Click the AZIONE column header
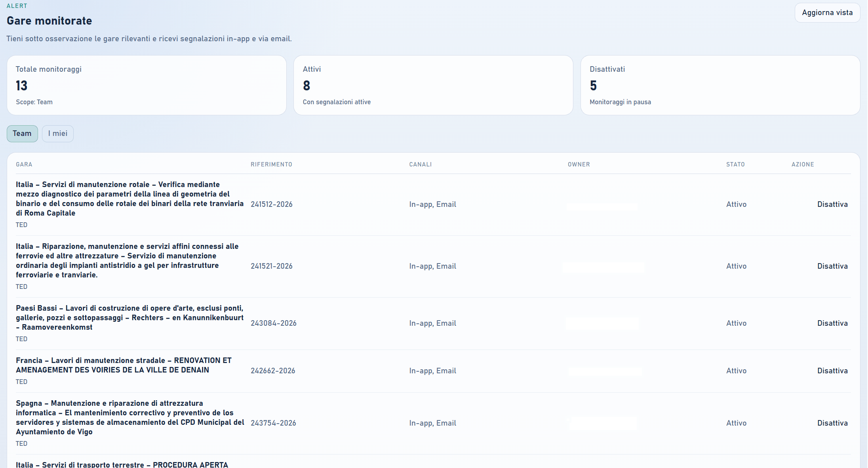The height and width of the screenshot is (468, 868). pyautogui.click(x=803, y=164)
